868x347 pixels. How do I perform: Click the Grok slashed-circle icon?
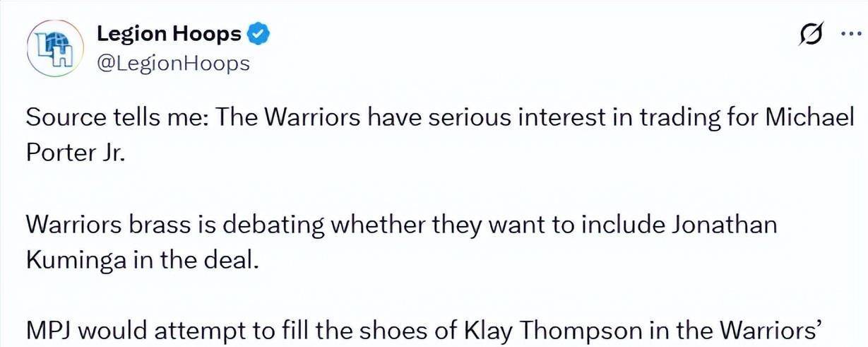809,35
